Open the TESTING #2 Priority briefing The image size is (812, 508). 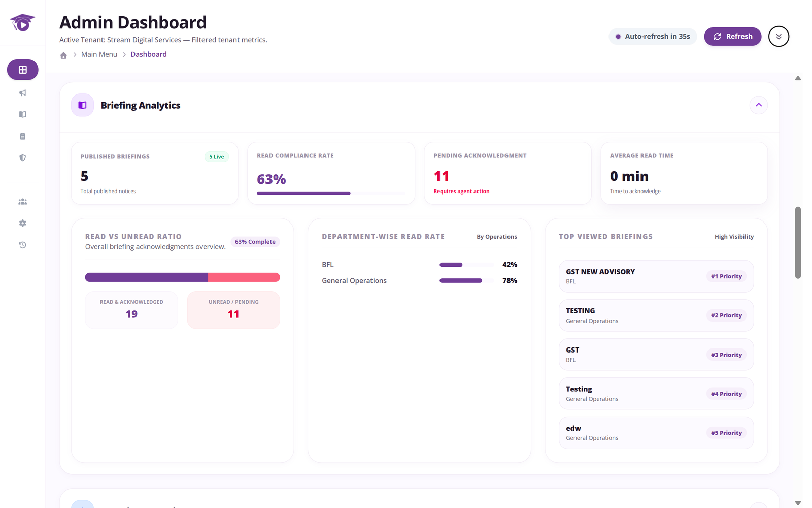(x=656, y=315)
